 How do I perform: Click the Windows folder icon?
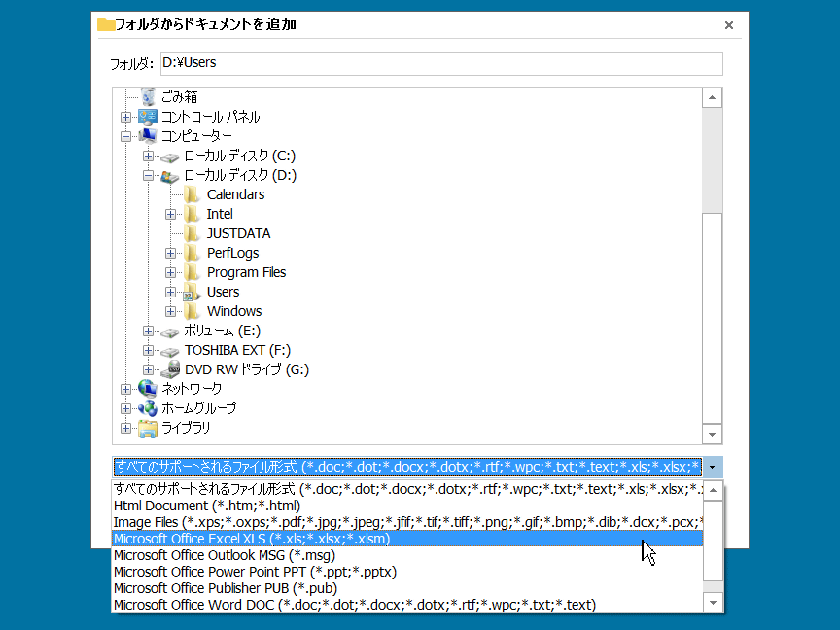click(x=192, y=311)
